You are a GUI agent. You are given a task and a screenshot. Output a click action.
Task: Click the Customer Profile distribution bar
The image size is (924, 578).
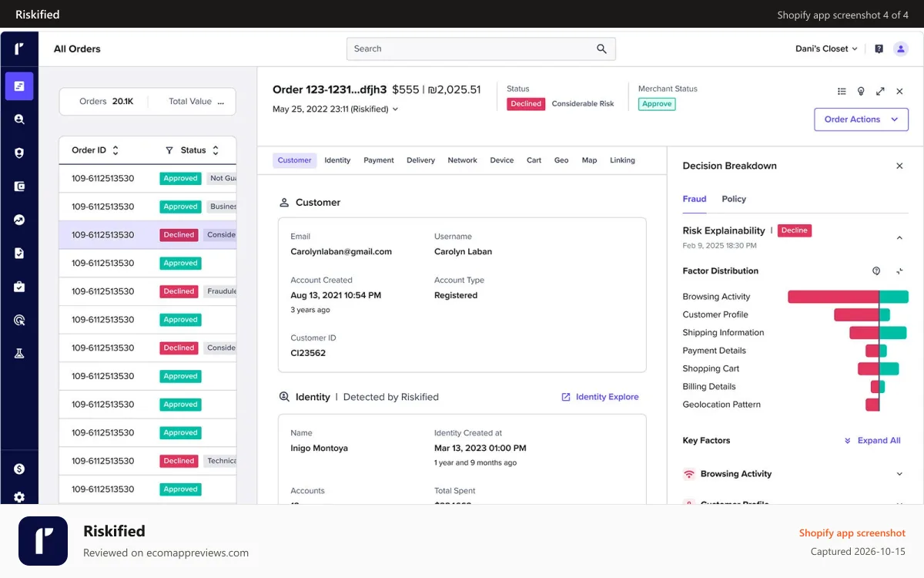pos(862,314)
